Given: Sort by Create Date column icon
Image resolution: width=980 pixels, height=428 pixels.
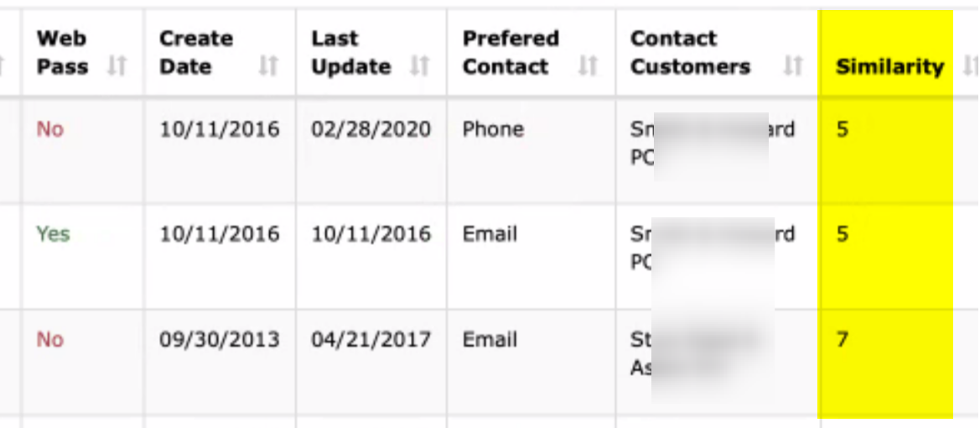Looking at the screenshot, I should pyautogui.click(x=268, y=66).
